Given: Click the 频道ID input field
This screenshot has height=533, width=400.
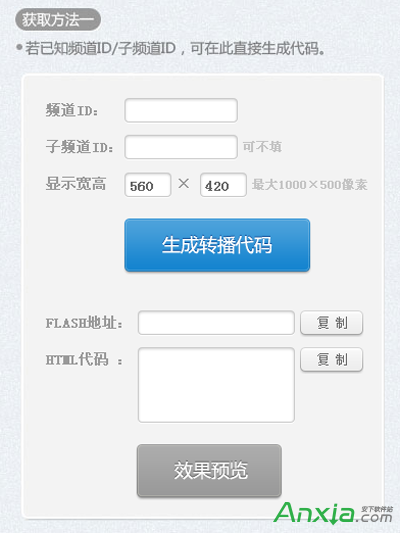Looking at the screenshot, I should tap(181, 110).
